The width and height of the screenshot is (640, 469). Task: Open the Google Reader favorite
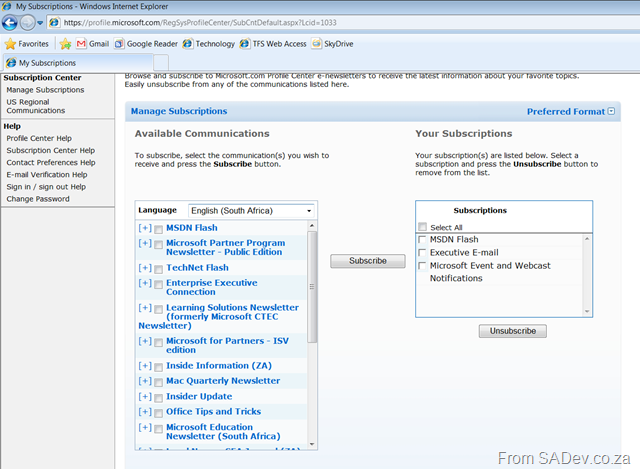point(146,44)
